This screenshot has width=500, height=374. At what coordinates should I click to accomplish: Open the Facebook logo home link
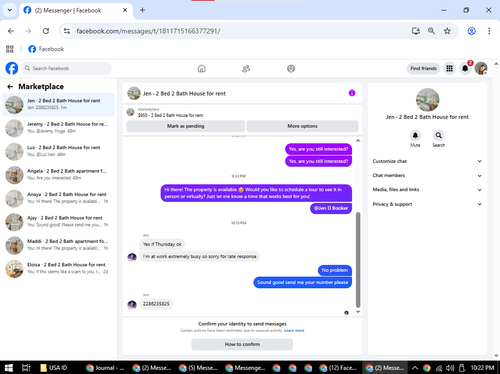(x=12, y=68)
